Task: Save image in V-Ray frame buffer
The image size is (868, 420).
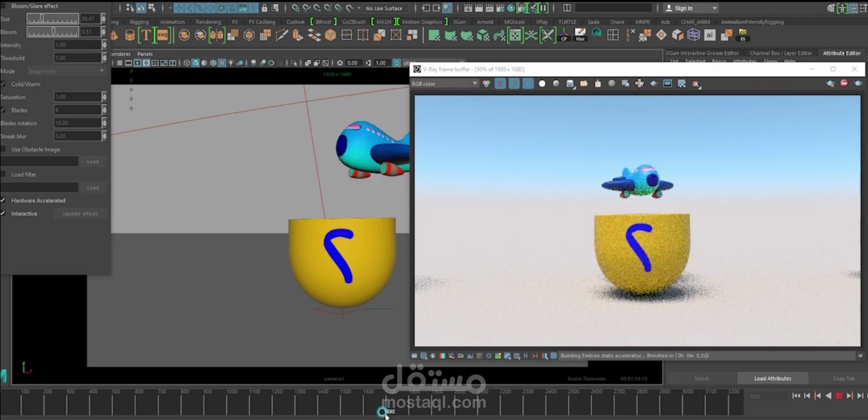Action: [570, 84]
